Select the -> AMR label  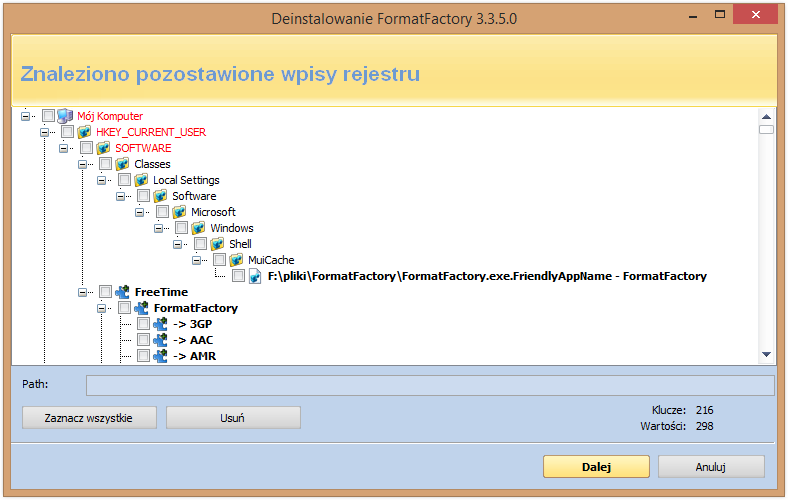(x=194, y=356)
